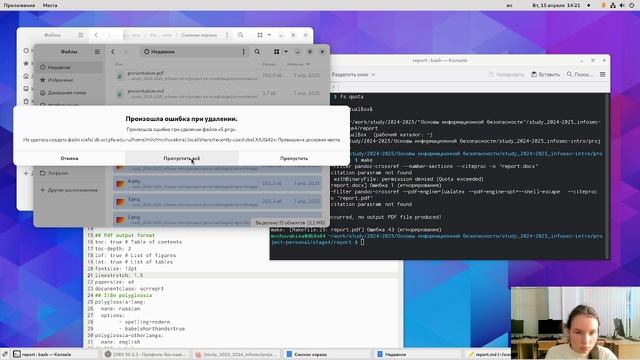Switch to Konsole task in bottom taskbar
Viewport: 640px width, 360px height.
pos(55,354)
